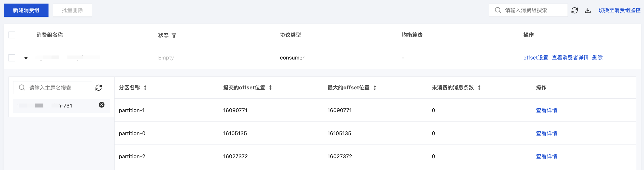Image resolution: width=644 pixels, height=170 pixels.
Task: Open 查看消费者详情 for the consumer group
Action: tap(570, 58)
